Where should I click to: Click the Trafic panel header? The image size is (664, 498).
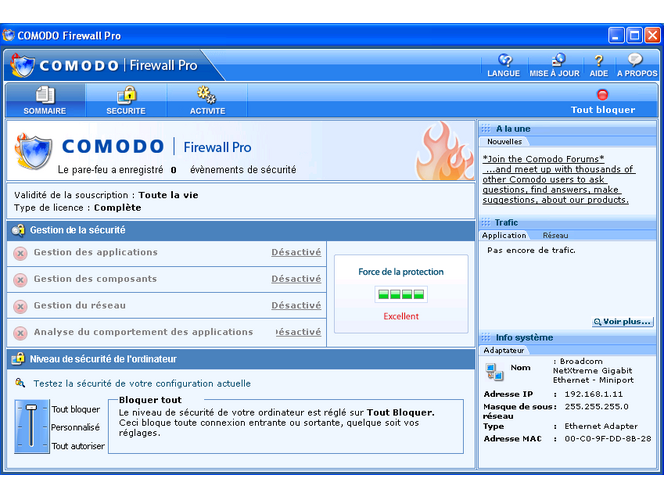567,223
